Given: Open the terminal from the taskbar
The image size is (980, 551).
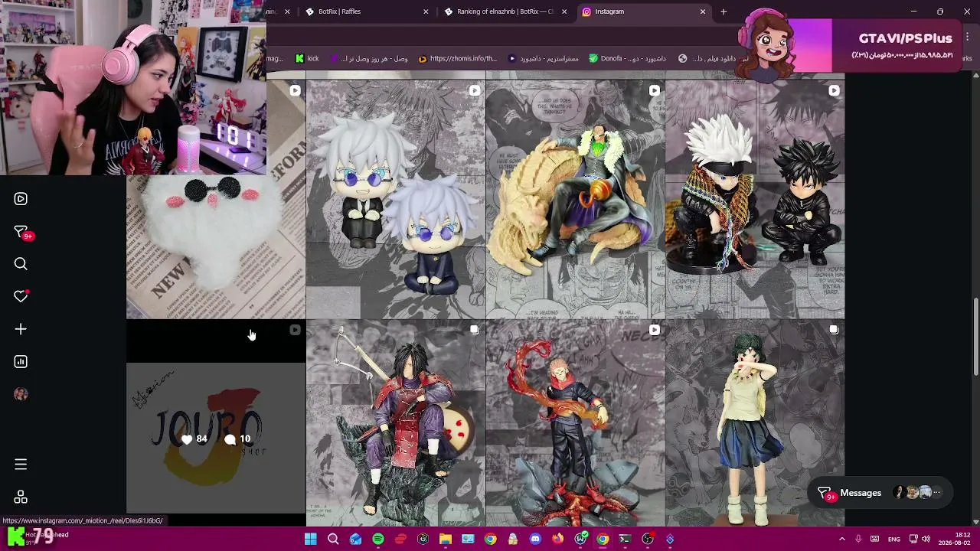Looking at the screenshot, I should pyautogui.click(x=625, y=539).
